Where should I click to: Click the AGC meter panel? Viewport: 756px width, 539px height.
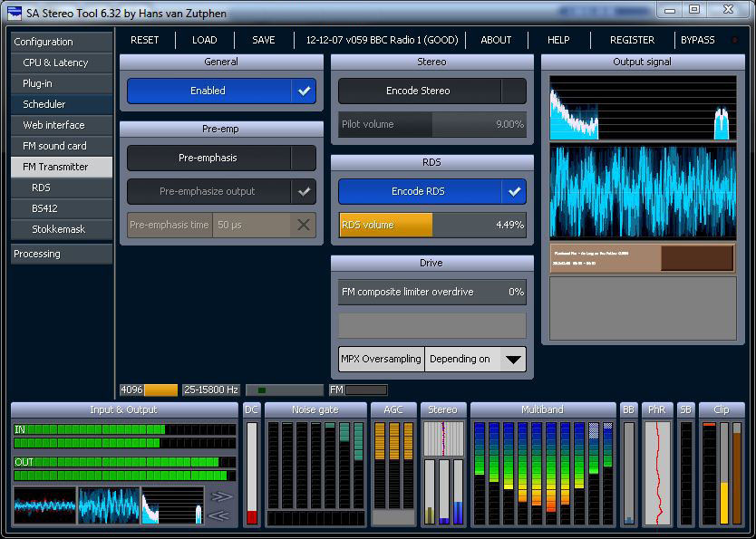tap(393, 465)
